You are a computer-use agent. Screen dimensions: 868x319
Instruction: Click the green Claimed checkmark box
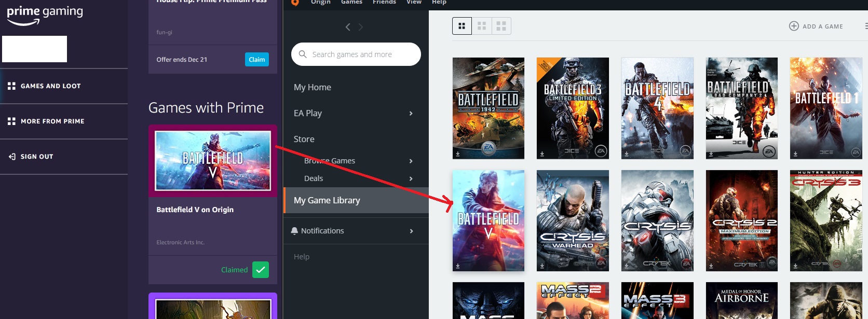coord(261,270)
